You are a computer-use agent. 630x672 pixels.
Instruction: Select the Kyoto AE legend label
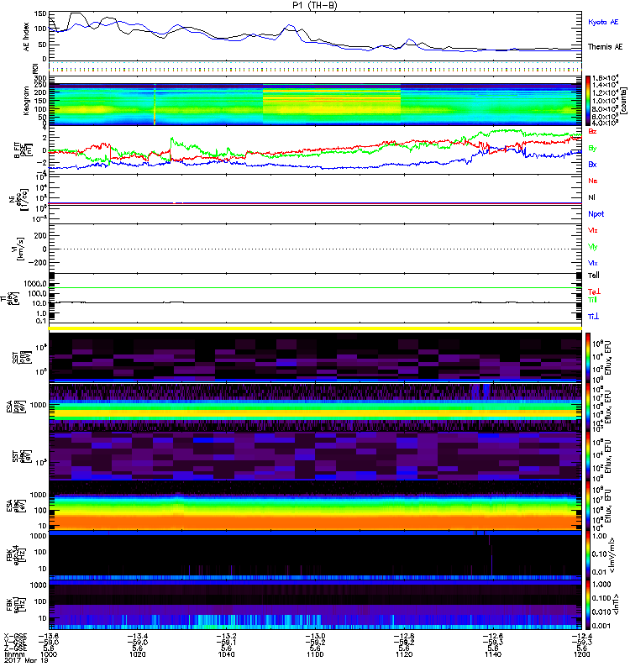[x=603, y=22]
